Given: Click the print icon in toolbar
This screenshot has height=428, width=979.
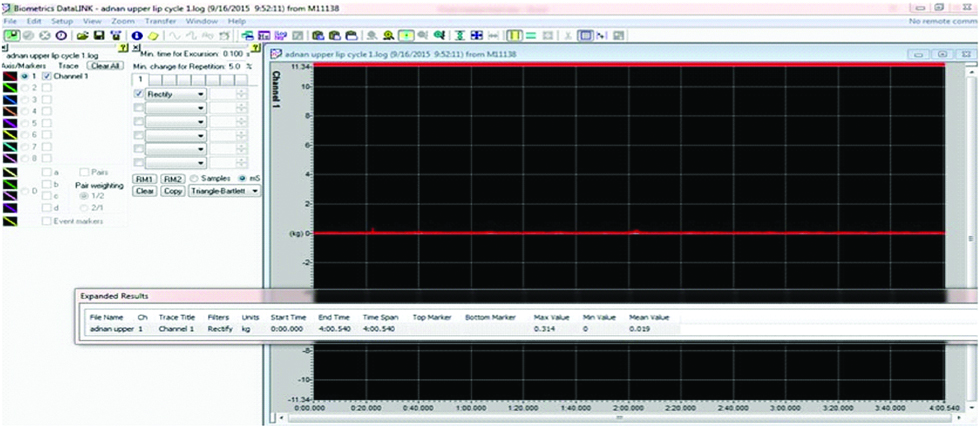Looking at the screenshot, I should (115, 35).
